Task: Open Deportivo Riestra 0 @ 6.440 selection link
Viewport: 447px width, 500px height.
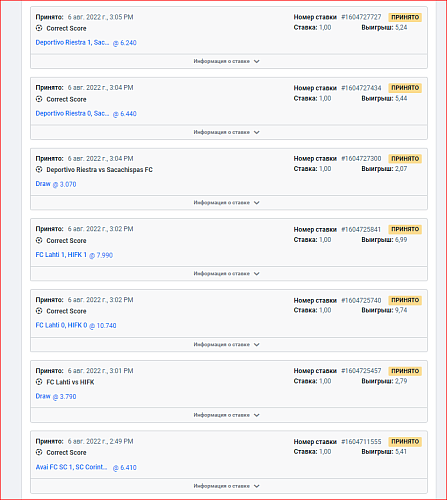Action: (x=86, y=114)
